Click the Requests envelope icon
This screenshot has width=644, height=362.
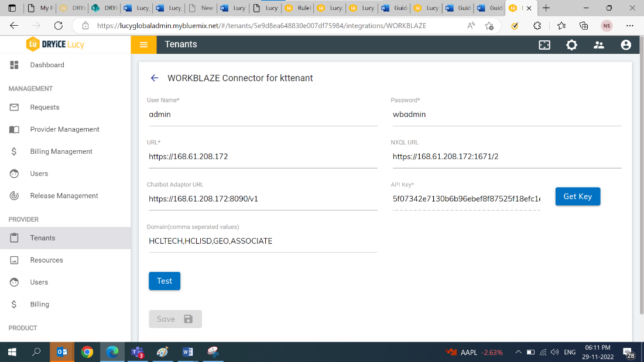coord(15,107)
